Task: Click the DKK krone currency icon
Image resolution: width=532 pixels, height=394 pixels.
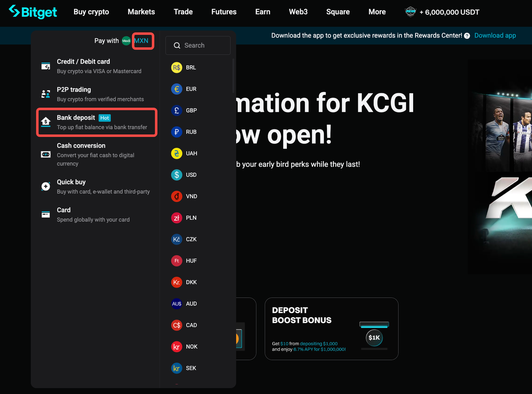Action: pyautogui.click(x=177, y=282)
